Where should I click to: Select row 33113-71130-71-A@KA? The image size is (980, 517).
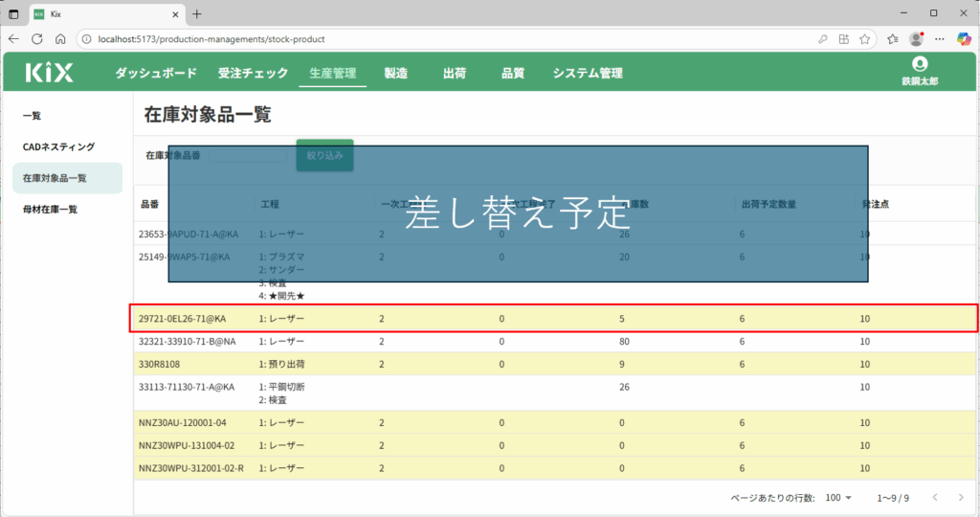pos(554,393)
